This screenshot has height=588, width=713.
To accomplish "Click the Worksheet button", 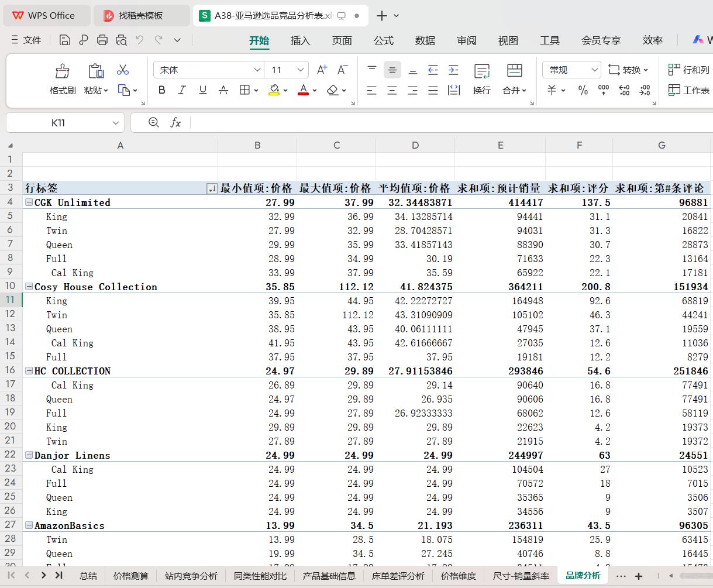I will 688,90.
